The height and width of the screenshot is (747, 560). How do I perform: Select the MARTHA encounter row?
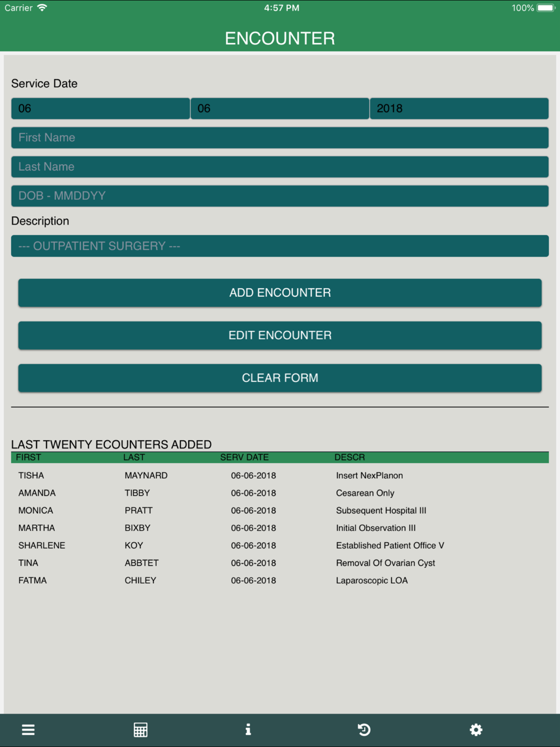point(280,528)
